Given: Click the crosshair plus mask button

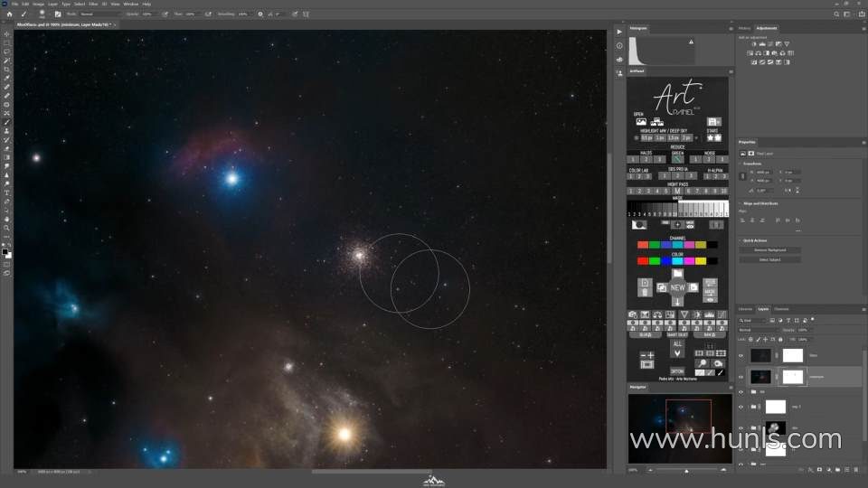Looking at the screenshot, I should (677, 225).
